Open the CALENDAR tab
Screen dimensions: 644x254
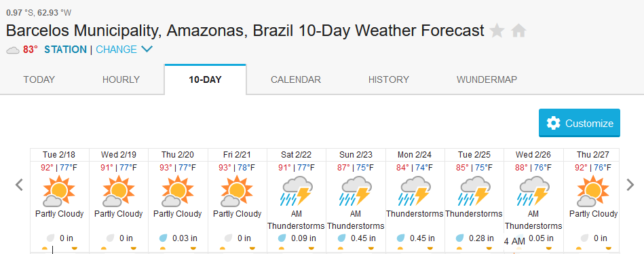(x=296, y=79)
